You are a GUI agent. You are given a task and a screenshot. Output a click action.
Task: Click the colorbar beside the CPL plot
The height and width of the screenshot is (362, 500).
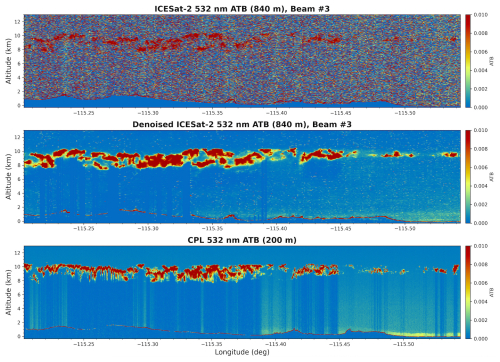pos(468,292)
